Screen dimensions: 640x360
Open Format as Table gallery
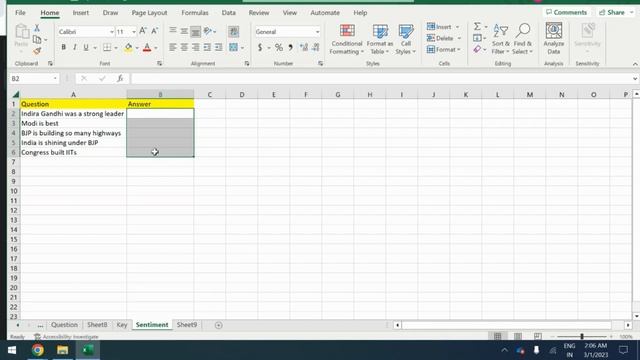[380, 39]
